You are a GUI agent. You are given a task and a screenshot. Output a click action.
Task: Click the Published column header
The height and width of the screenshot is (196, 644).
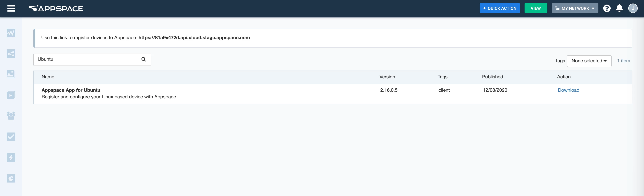(x=493, y=77)
